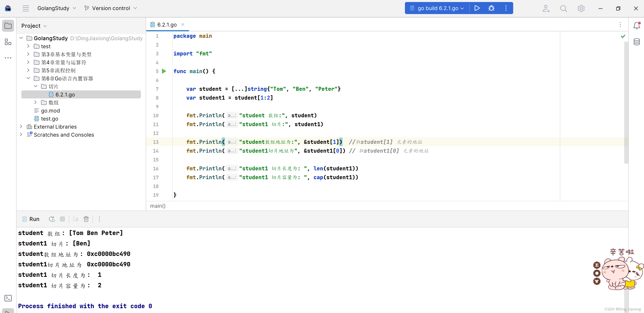Click Search Everywhere magnifier icon
Screen dimensions: 644x313
563,8
